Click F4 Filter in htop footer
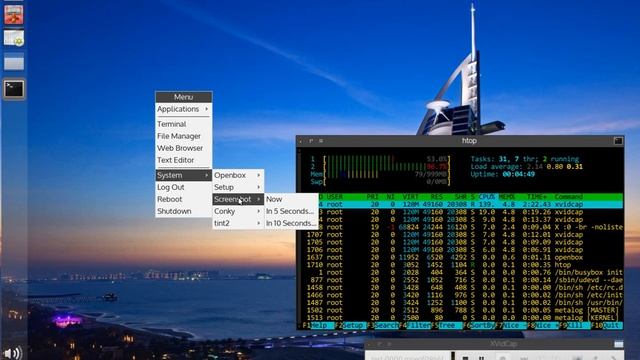The height and width of the screenshot is (360, 640). [414, 325]
